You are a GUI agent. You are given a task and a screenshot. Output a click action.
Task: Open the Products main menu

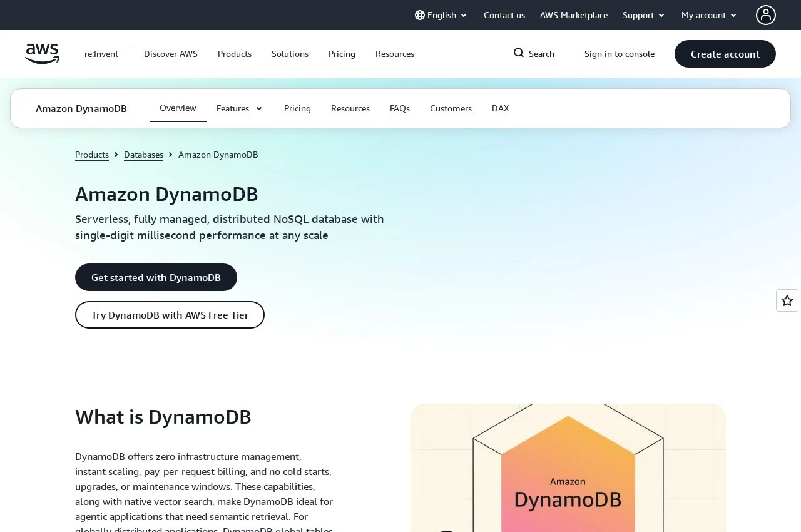(235, 54)
